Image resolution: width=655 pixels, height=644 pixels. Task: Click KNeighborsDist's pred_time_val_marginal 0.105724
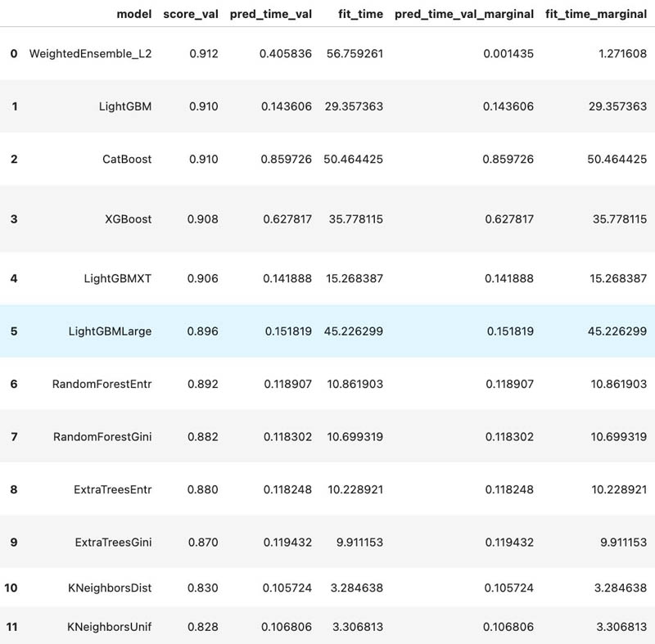pyautogui.click(x=508, y=588)
